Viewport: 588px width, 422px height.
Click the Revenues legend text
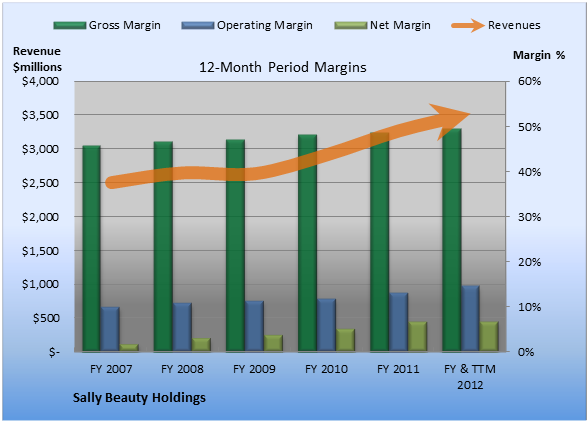click(514, 26)
